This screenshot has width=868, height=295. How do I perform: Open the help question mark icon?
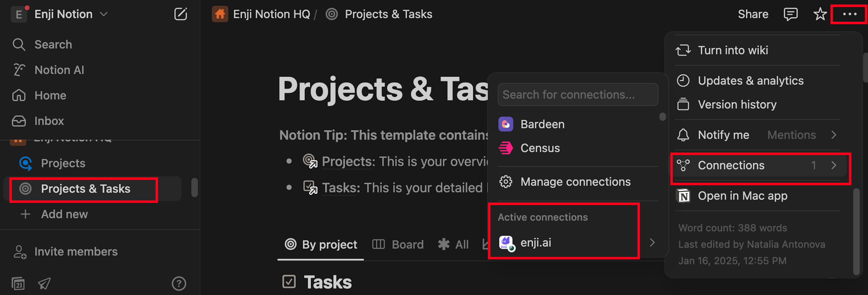tap(179, 283)
